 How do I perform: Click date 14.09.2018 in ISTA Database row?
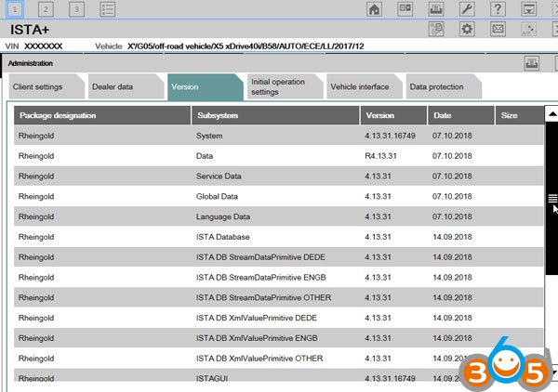[452, 237]
